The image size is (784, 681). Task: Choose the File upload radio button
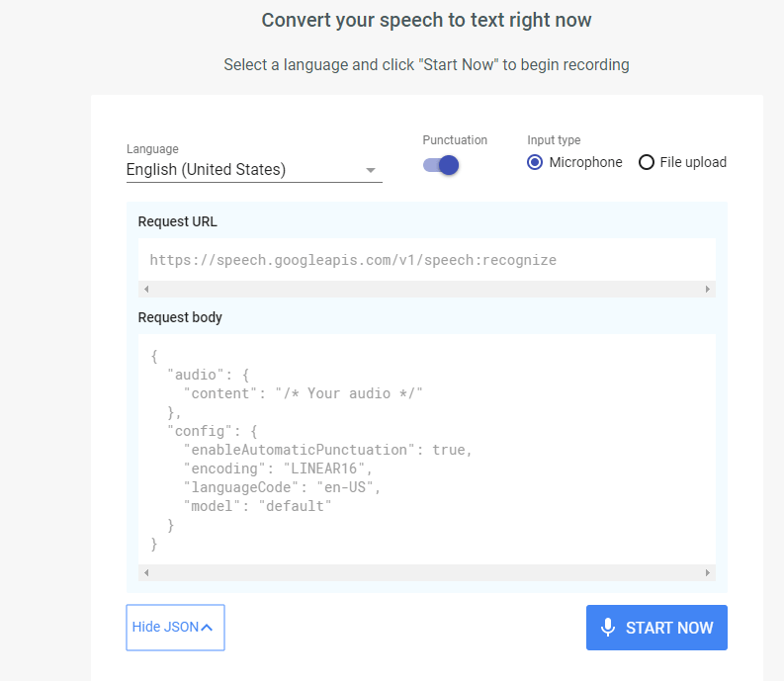[647, 162]
